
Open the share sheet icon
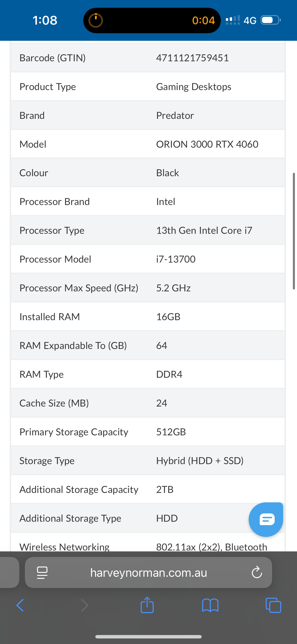tap(147, 605)
